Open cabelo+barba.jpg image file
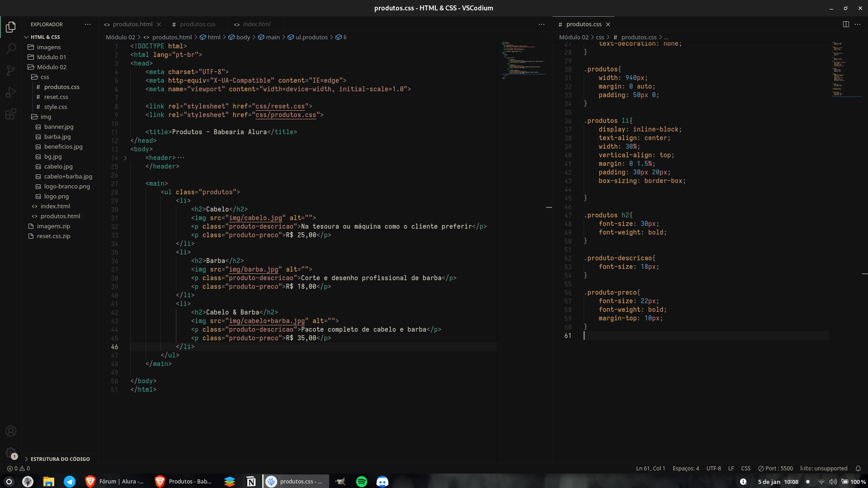 coord(68,176)
